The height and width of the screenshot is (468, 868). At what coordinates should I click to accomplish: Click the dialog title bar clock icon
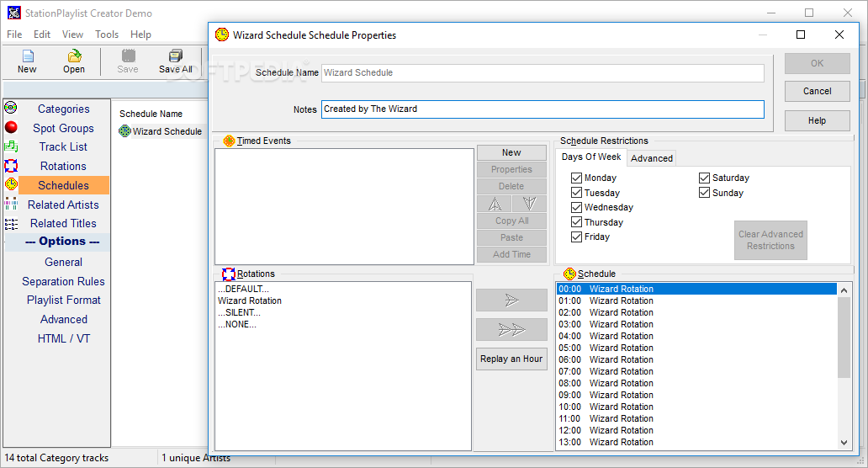pyautogui.click(x=222, y=35)
